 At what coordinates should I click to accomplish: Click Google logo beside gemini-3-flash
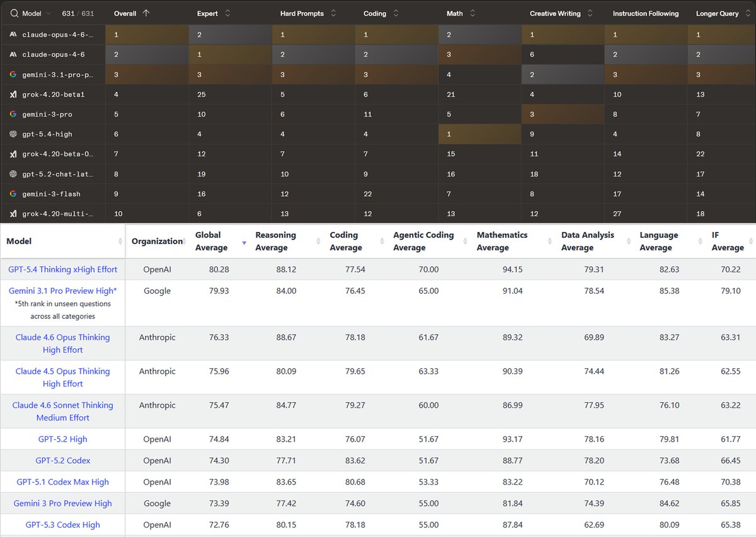[x=13, y=193]
